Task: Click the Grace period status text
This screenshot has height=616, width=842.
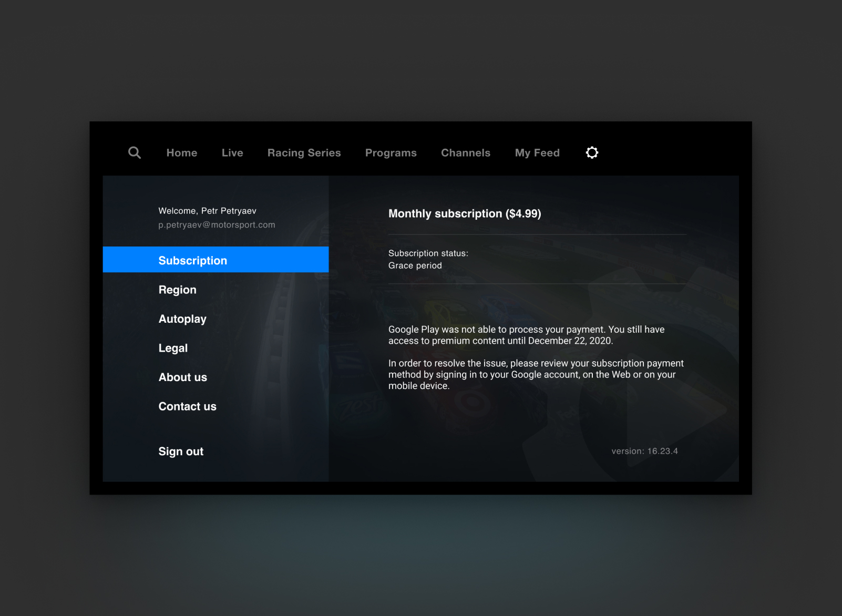Action: click(415, 265)
